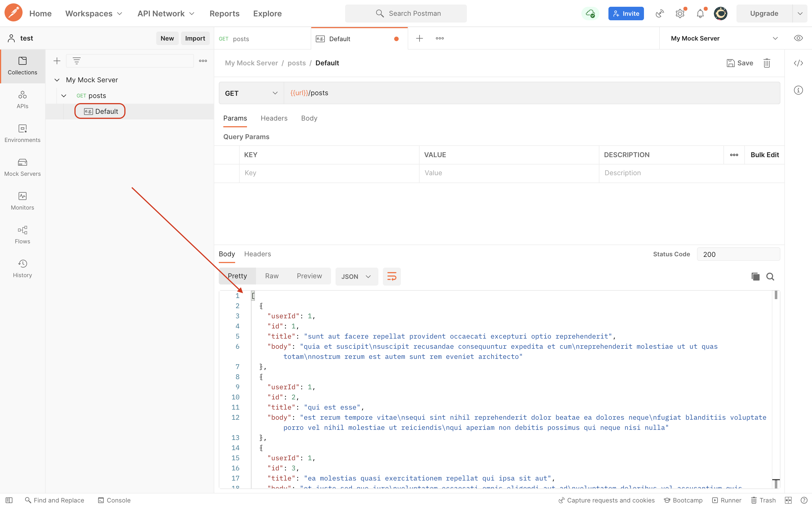Open the Environments sidebar section

pos(23,133)
